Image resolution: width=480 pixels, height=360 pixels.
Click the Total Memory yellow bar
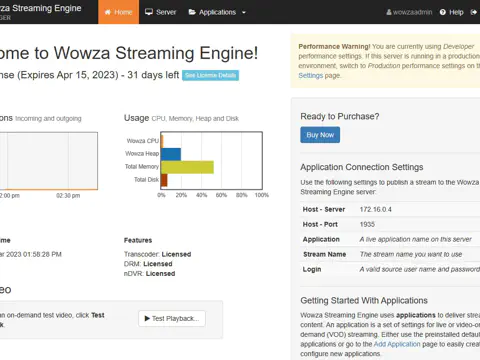tap(187, 167)
